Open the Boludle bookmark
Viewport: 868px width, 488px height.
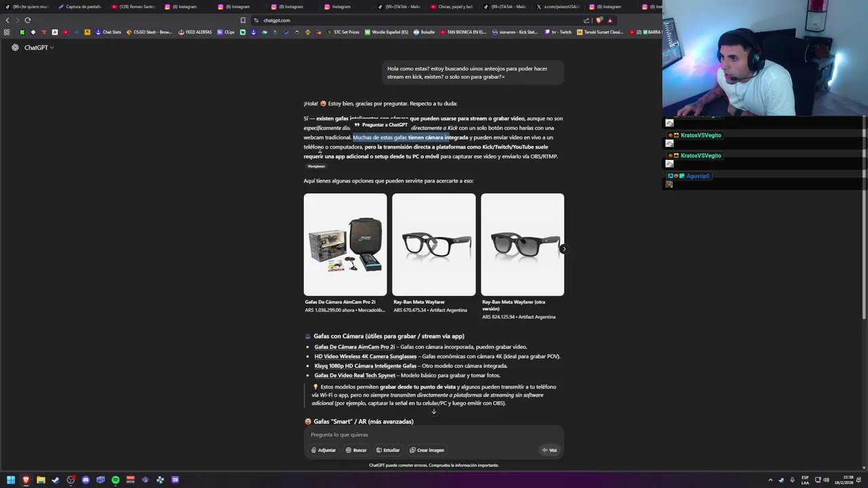pos(424,32)
